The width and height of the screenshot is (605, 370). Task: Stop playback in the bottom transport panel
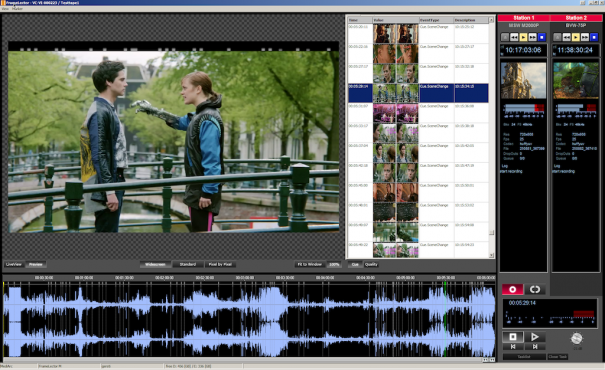pos(513,337)
